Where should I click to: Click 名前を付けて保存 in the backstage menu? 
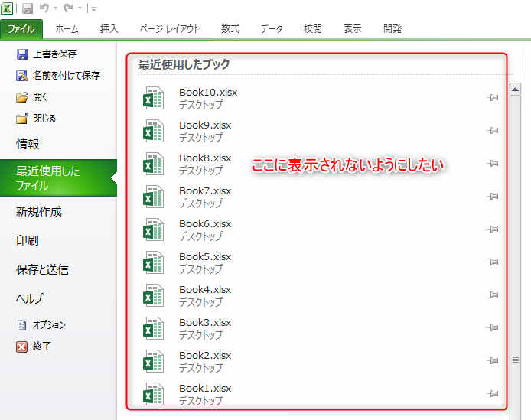58,76
